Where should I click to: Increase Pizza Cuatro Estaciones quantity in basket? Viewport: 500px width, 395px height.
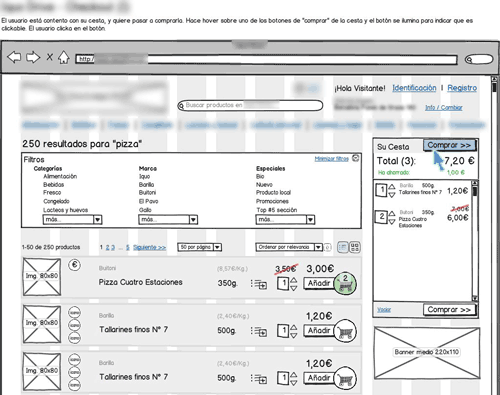(392, 213)
